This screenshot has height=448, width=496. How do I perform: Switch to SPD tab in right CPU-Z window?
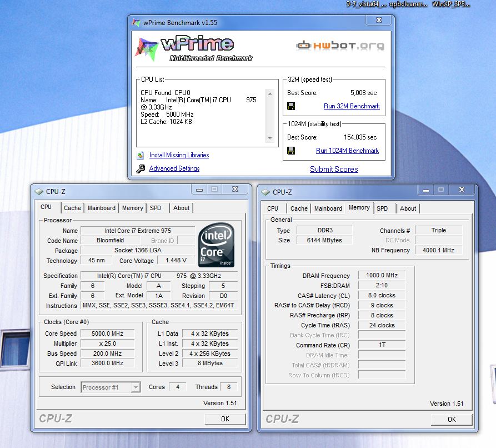pos(382,208)
